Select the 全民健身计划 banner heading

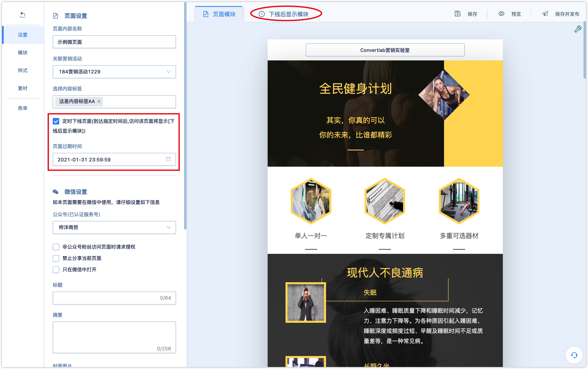click(x=355, y=89)
